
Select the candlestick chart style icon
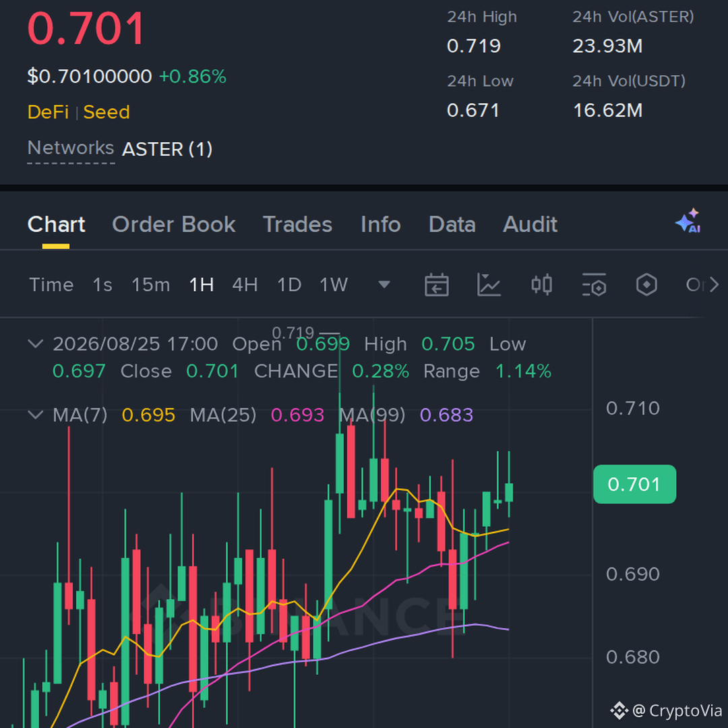[541, 284]
